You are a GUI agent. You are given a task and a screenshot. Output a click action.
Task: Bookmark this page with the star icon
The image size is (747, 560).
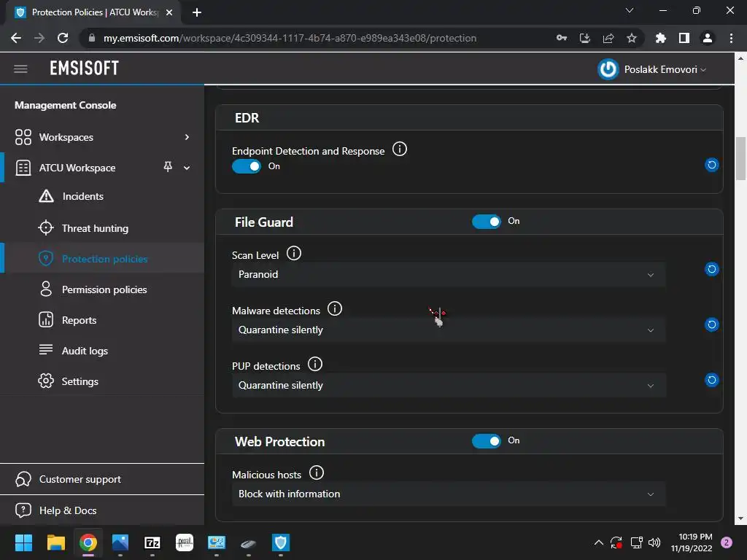pos(632,38)
